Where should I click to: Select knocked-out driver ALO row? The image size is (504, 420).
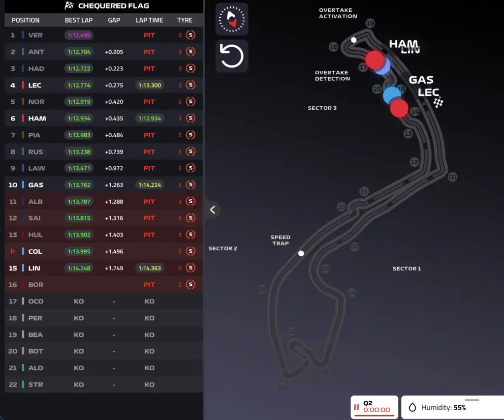(103, 368)
